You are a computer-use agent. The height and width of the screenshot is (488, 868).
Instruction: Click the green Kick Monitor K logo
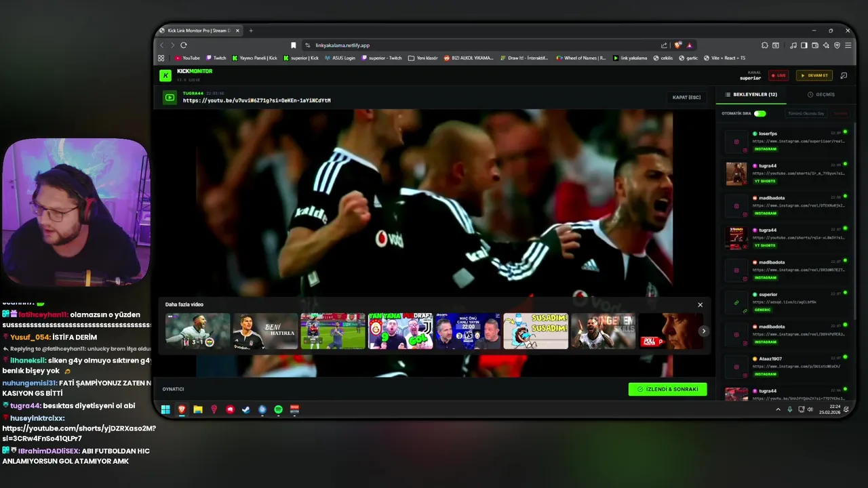coord(165,75)
